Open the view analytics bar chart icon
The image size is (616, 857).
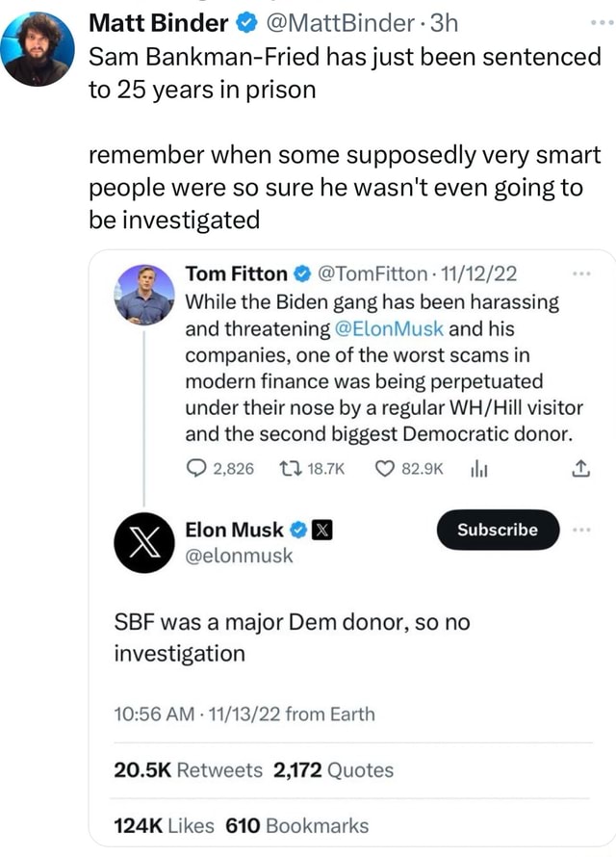[475, 469]
